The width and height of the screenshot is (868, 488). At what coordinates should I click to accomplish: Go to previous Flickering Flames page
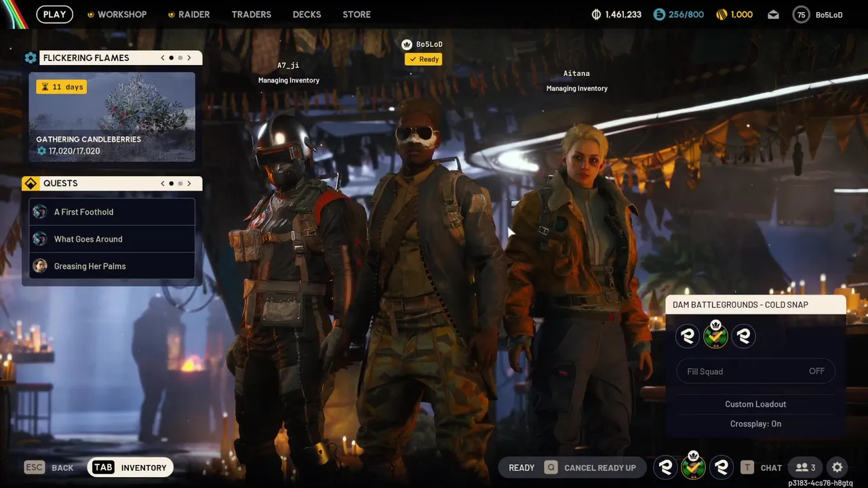click(x=163, y=58)
